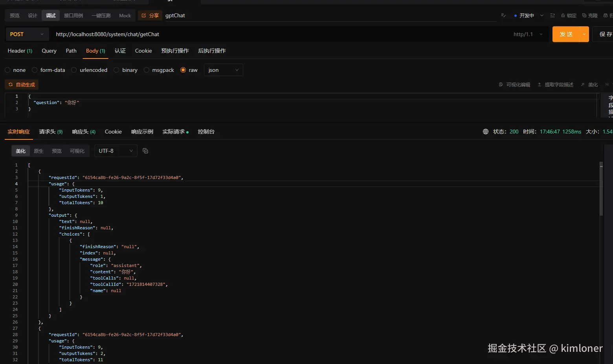Switch response view to 原生
The height and width of the screenshot is (364, 613).
39,151
